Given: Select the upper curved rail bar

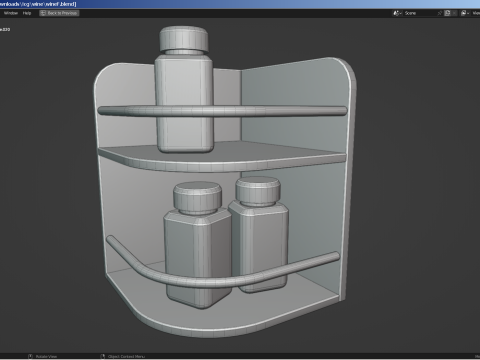Looking at the screenshot, I should [222, 111].
